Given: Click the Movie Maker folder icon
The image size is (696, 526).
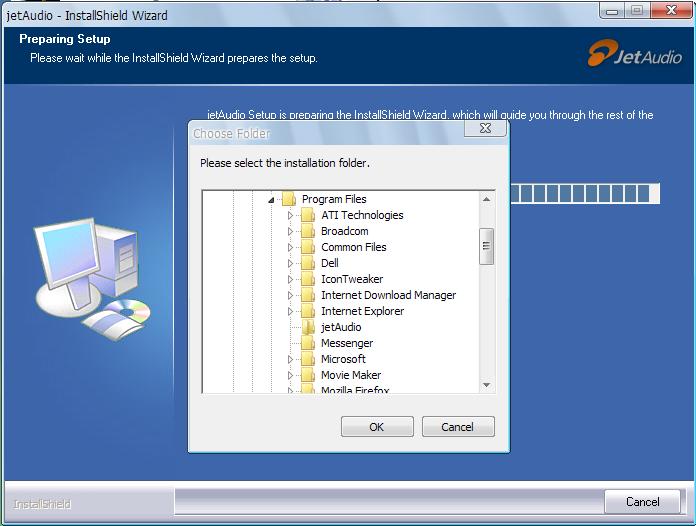Looking at the screenshot, I should coord(308,375).
